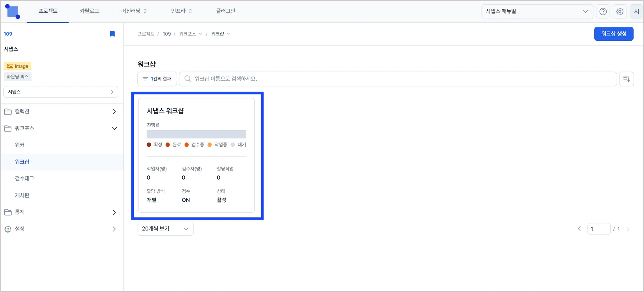Click the page number input field
This screenshot has width=644, height=292.
[599, 229]
